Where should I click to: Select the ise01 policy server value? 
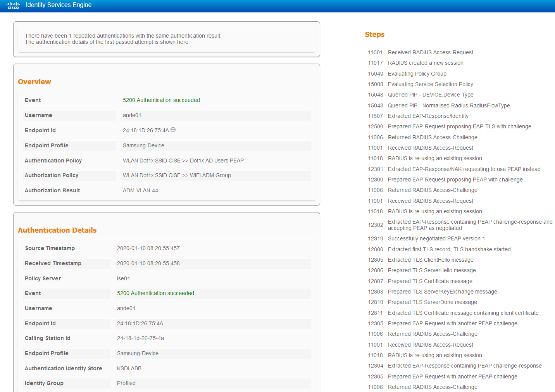tap(123, 278)
